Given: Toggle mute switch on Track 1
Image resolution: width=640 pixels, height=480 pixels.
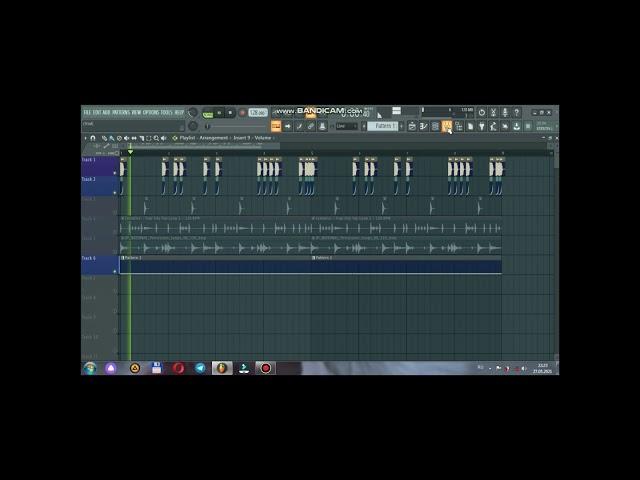Looking at the screenshot, I should 115,173.
